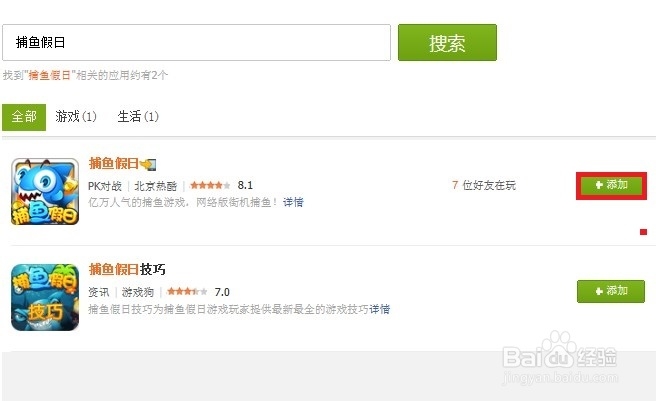Click the star rating for 捕鱼假日
Screen dimensions: 656x401
click(x=210, y=185)
